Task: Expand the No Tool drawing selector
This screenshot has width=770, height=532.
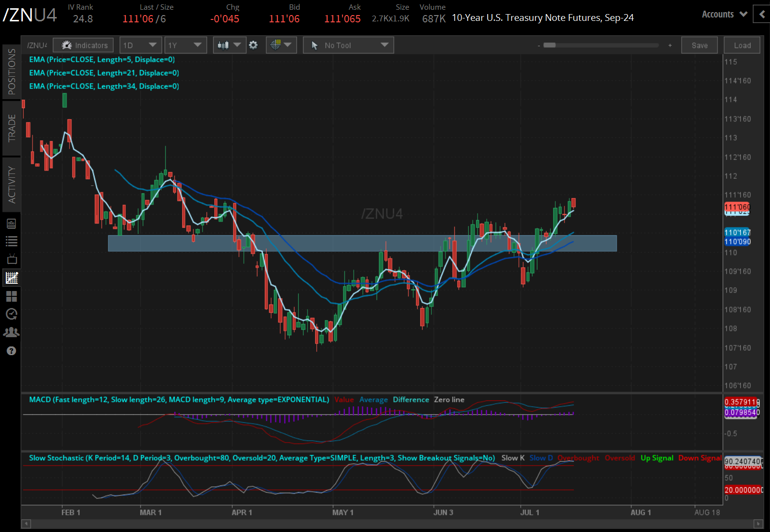Action: point(348,45)
